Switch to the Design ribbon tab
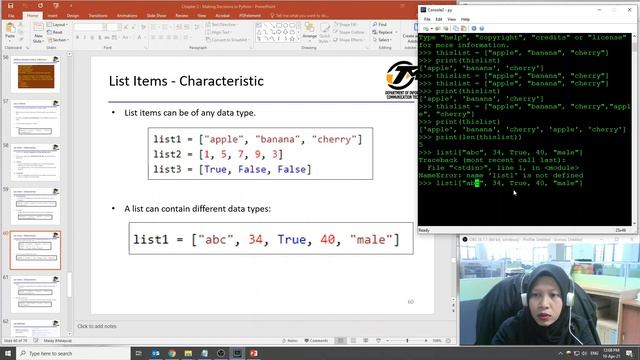This screenshot has width=640, height=360. (73, 16)
